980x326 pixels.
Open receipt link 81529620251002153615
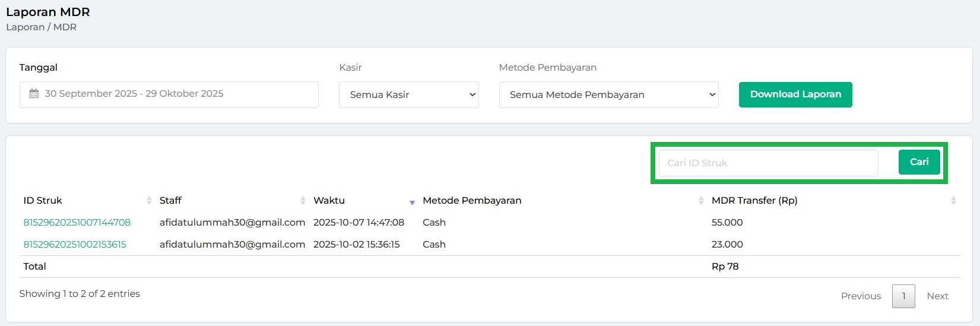click(75, 245)
